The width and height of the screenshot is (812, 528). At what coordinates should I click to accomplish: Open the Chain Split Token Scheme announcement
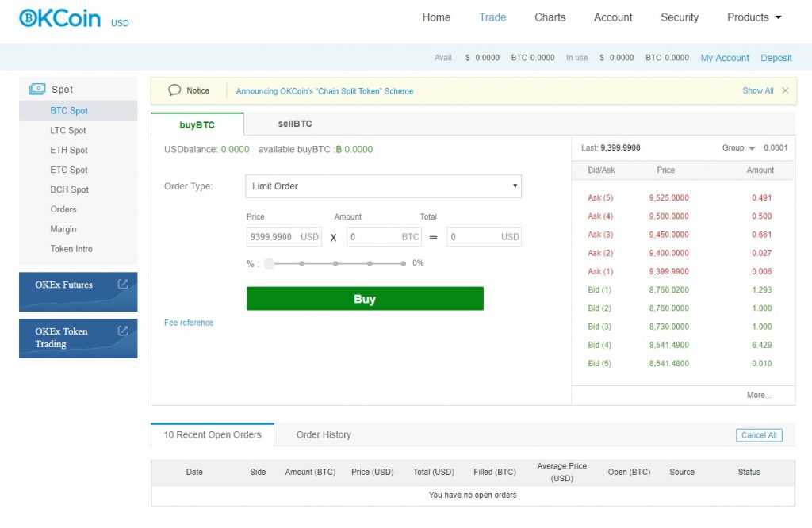click(324, 91)
